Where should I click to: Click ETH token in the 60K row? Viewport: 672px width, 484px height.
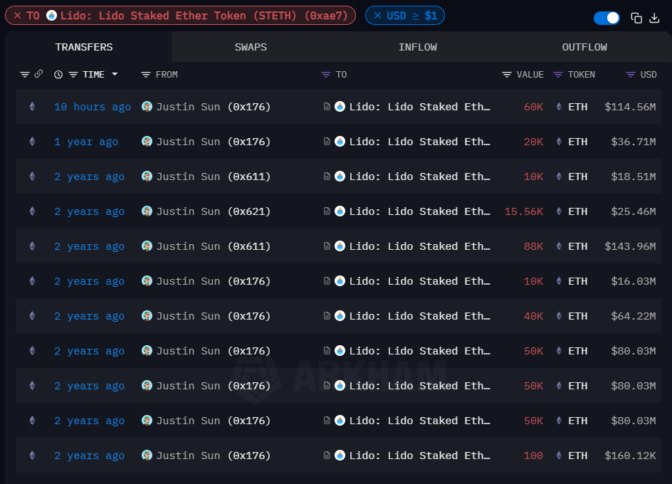(x=577, y=107)
